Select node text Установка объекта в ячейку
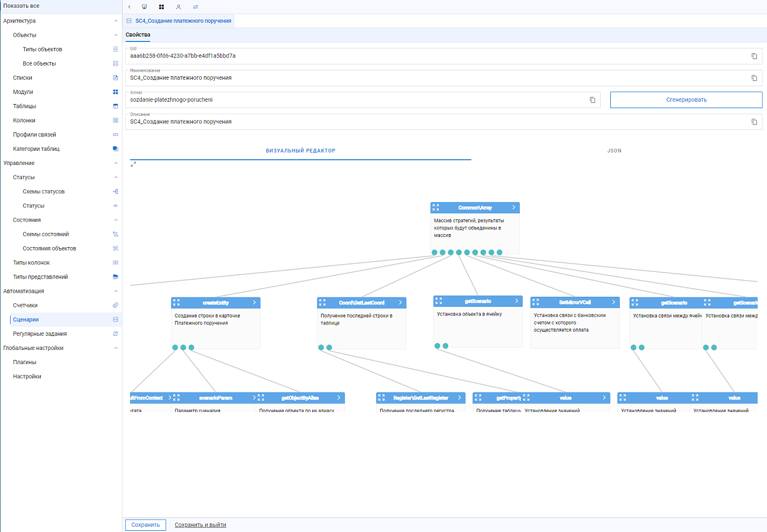This screenshot has height=532, width=767. point(470,314)
